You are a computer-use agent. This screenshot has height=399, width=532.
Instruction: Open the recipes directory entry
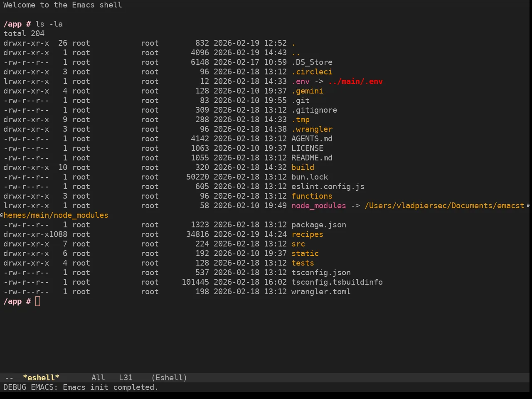point(307,234)
